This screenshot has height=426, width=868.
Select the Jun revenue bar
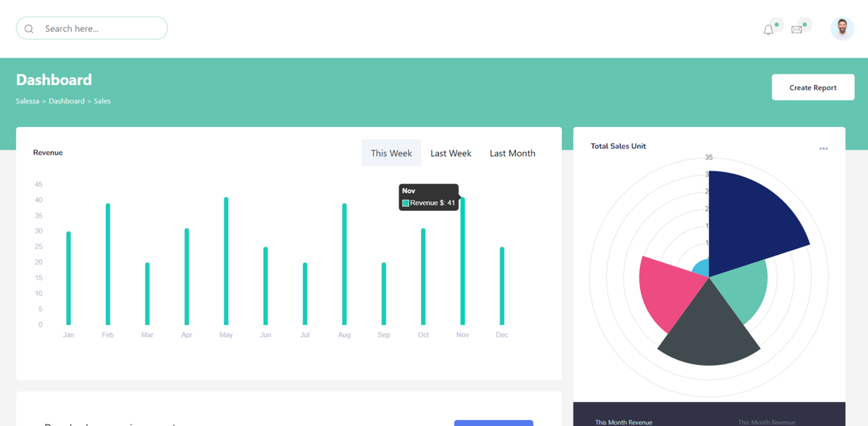tap(265, 286)
